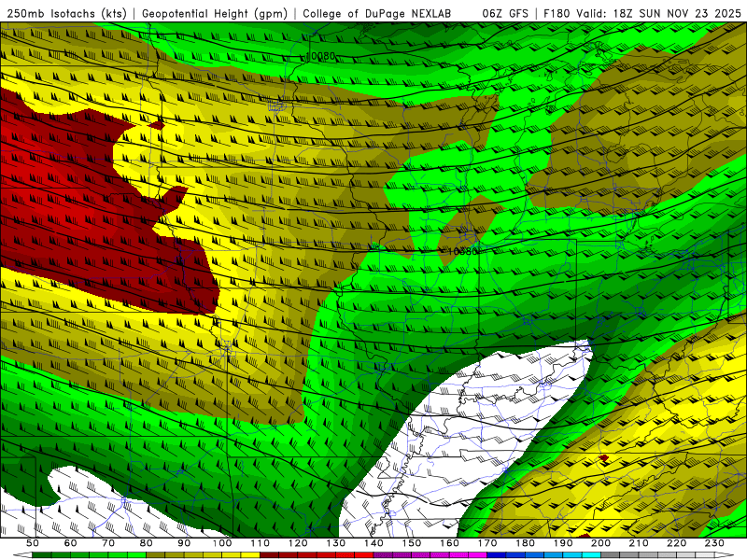Click the 130 value on the color scale

[x=336, y=543]
